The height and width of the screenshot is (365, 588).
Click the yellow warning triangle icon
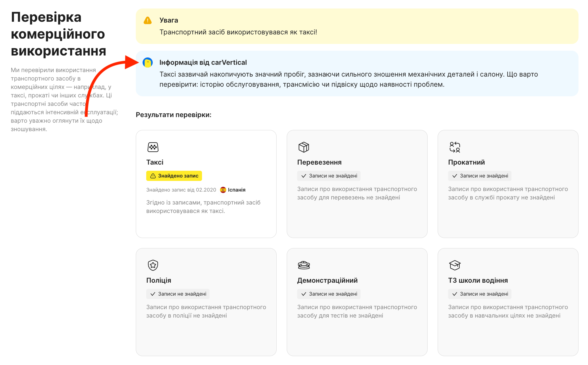click(x=148, y=20)
